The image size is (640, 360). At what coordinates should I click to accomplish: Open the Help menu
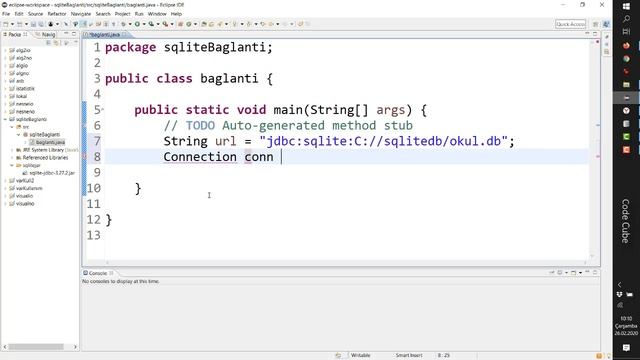[176, 14]
